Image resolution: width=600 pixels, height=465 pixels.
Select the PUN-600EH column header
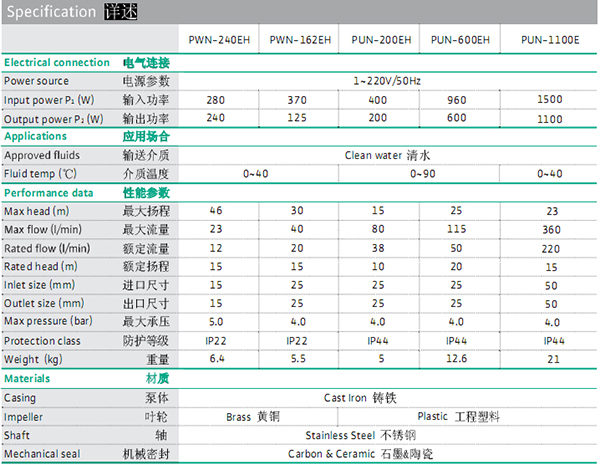click(457, 40)
